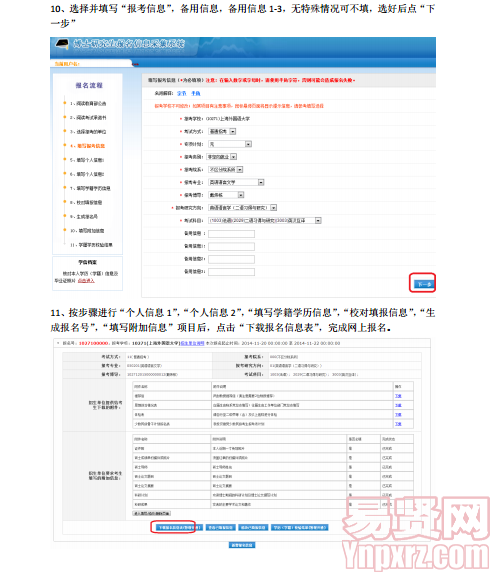
Task: Open the 专项计划 dropdown showing 无
Action: point(230,144)
